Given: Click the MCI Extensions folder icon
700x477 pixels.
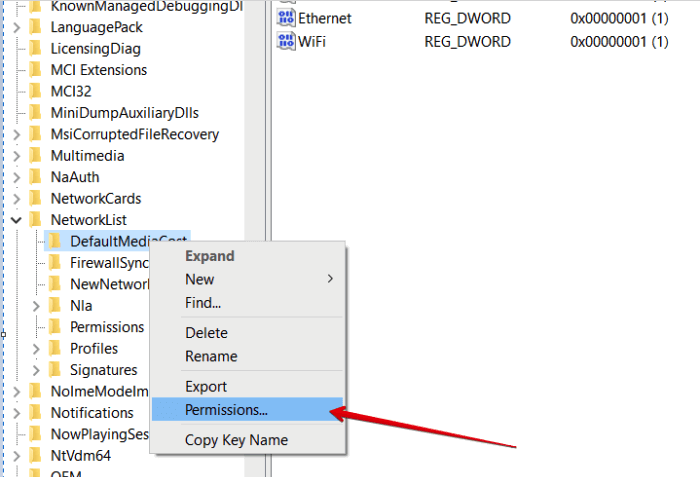Looking at the screenshot, I should point(35,70).
